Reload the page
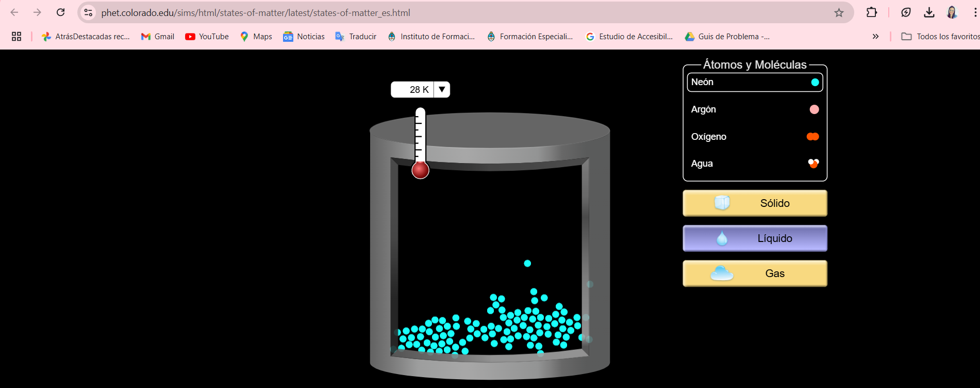The height and width of the screenshot is (388, 980). click(61, 12)
